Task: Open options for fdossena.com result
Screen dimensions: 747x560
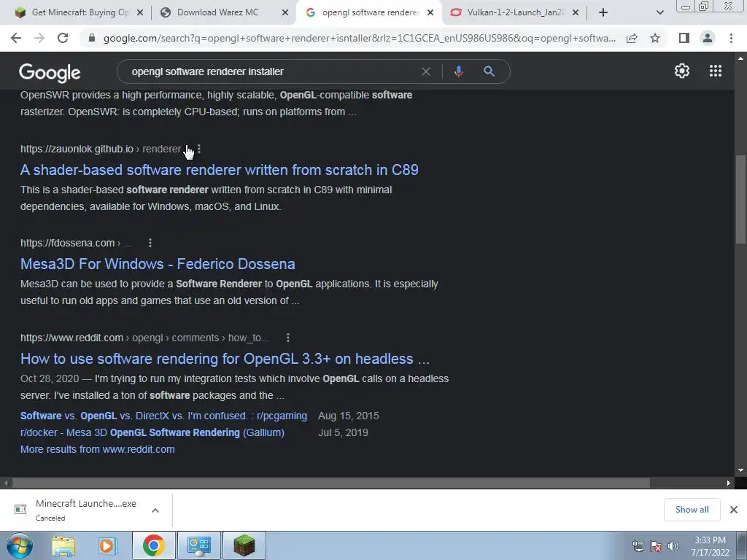Action: pos(150,243)
